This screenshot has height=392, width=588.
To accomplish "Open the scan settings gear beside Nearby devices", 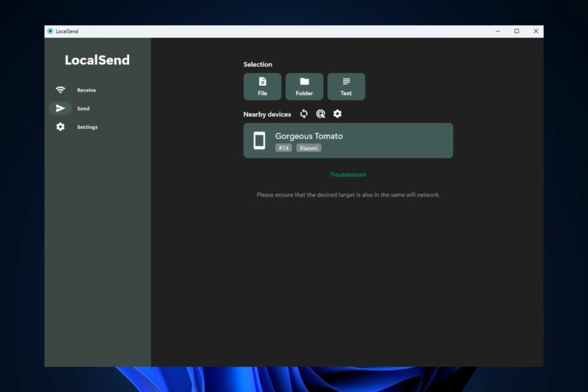I will pos(337,114).
